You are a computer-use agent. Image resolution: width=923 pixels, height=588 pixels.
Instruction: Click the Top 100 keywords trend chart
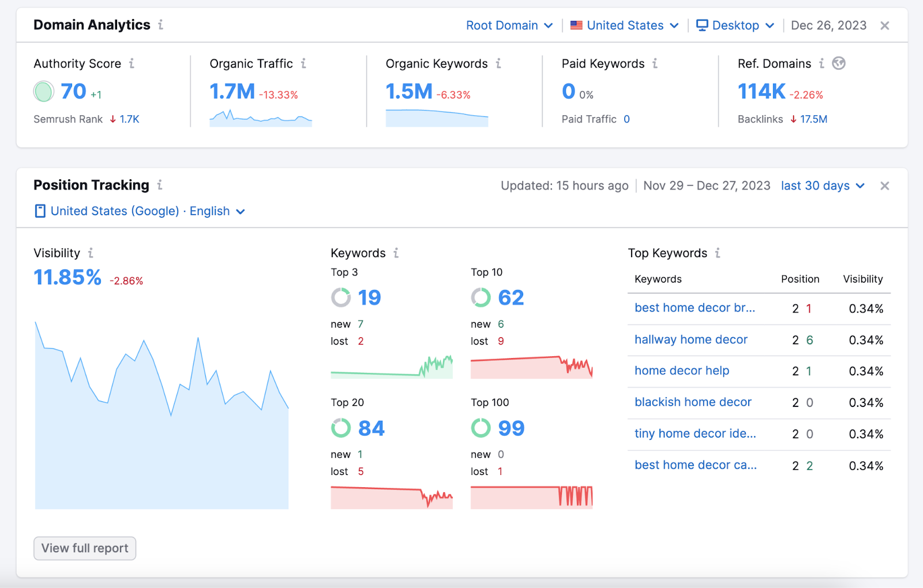pyautogui.click(x=531, y=497)
